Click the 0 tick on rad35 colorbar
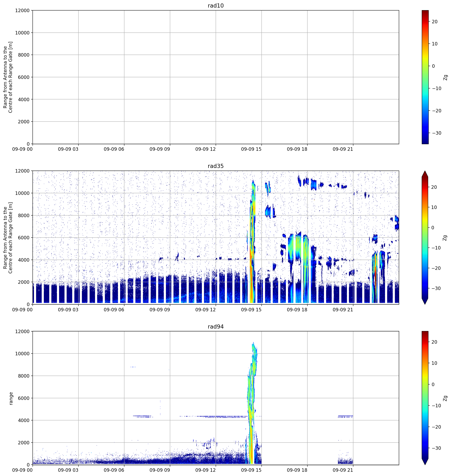The width and height of the screenshot is (451, 476). [x=433, y=228]
